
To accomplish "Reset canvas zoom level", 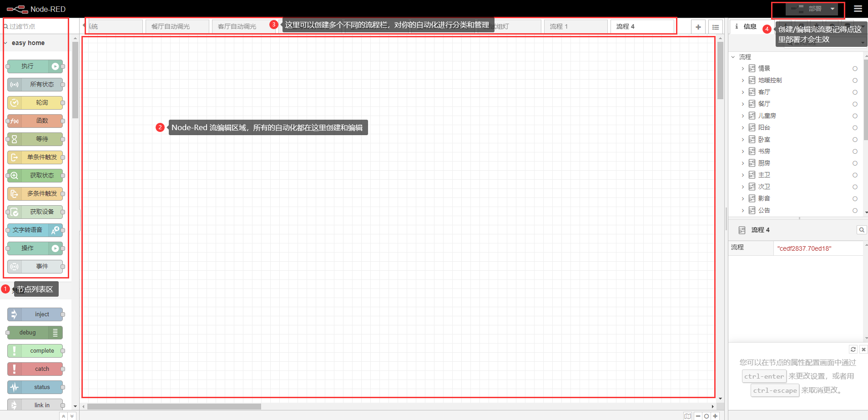I will (x=707, y=416).
